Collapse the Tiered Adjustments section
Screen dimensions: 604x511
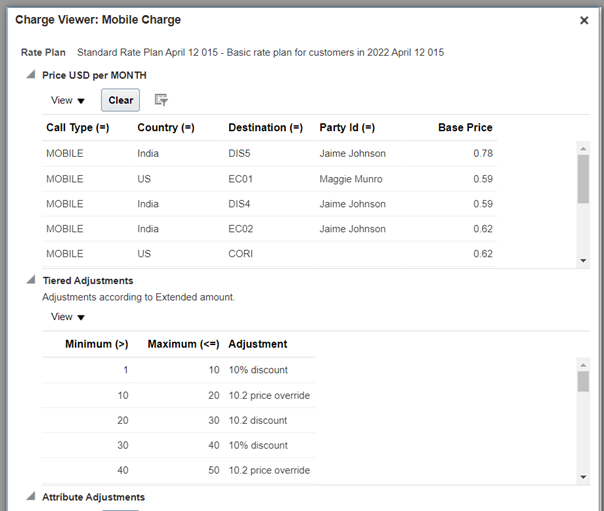(x=31, y=281)
